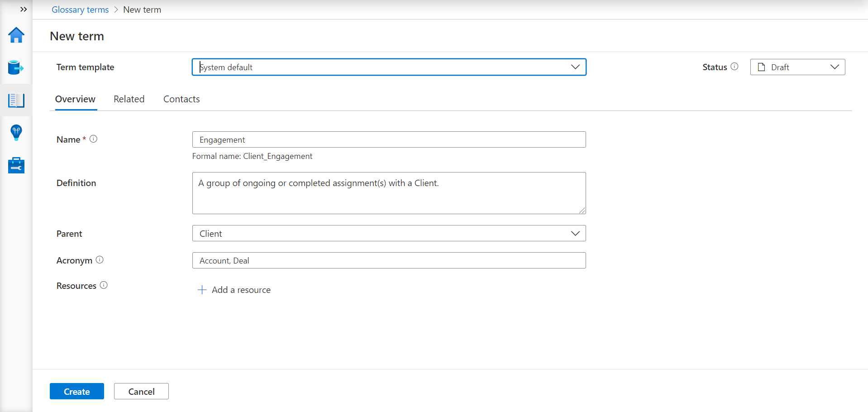This screenshot has height=412, width=868.
Task: Click the info icon beside Resources
Action: (x=104, y=285)
